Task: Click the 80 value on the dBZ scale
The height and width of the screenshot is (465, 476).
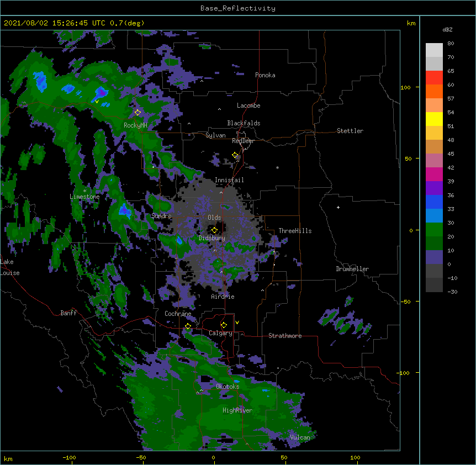Action: pos(451,44)
